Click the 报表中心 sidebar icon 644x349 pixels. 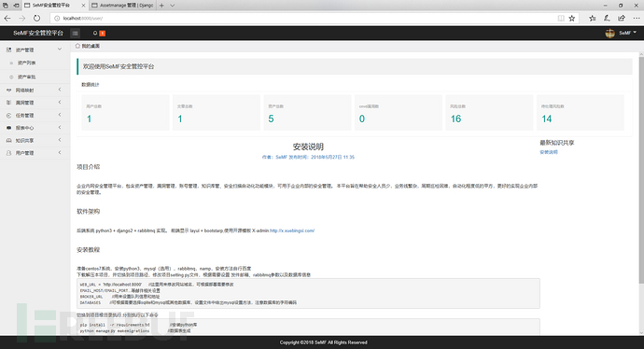click(x=9, y=128)
